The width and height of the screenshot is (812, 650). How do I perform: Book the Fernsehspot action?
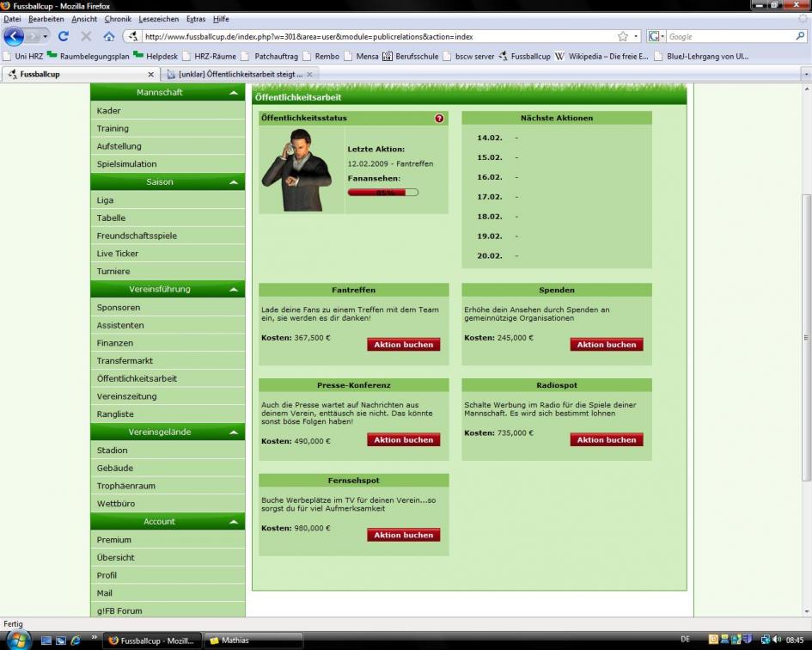tap(403, 535)
